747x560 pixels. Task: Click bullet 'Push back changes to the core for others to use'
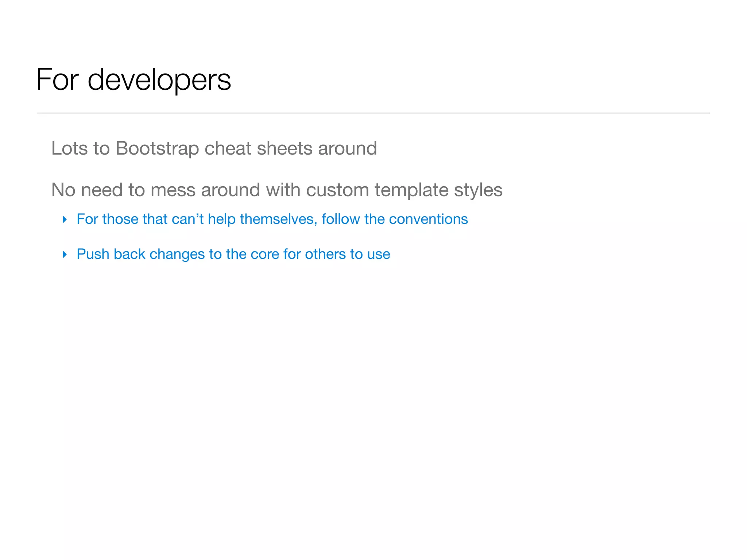click(233, 254)
